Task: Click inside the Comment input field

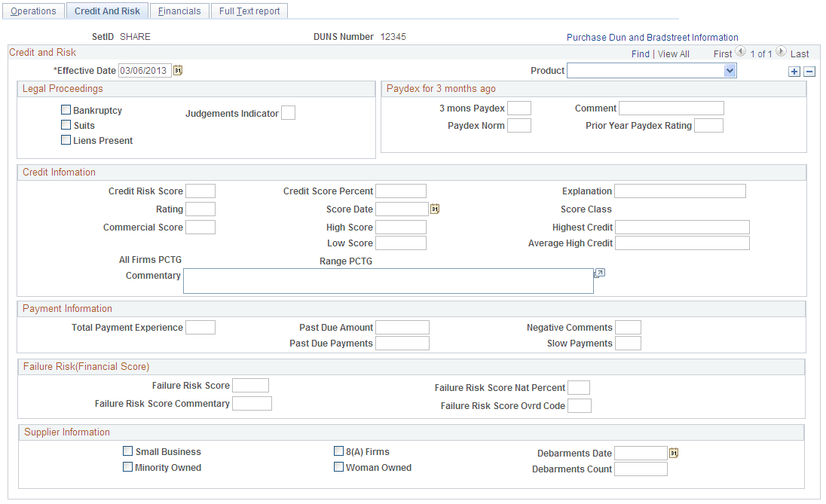Action: [671, 108]
